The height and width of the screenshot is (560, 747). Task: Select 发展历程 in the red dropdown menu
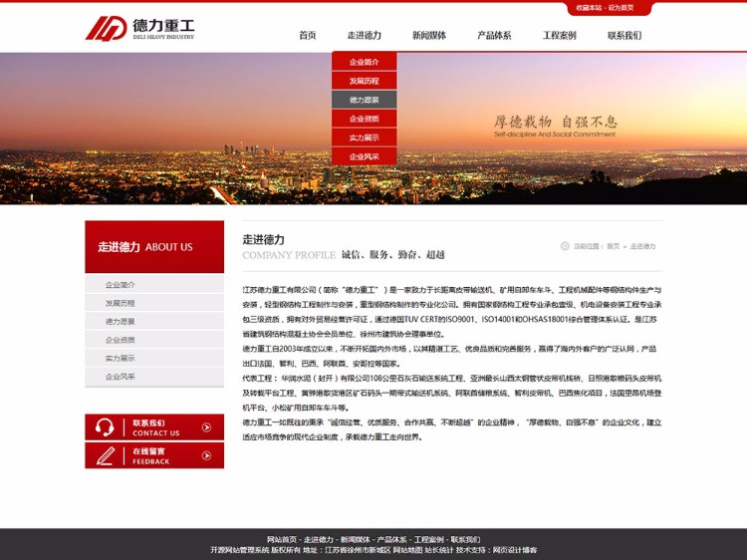[x=364, y=81]
